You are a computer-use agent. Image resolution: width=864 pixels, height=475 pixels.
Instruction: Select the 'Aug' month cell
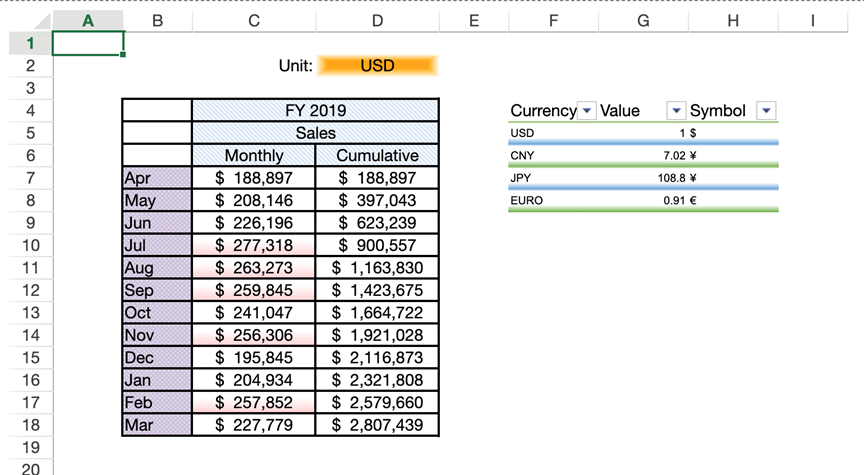point(157,268)
